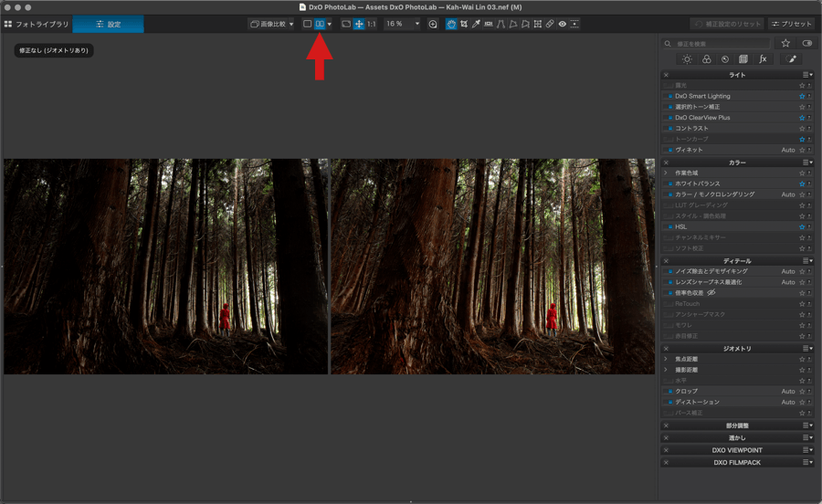Click help icon beside DxO ClearView Plus
Viewport: 822px width, 504px height.
[809, 118]
